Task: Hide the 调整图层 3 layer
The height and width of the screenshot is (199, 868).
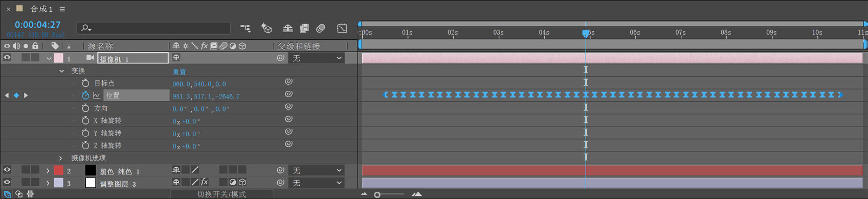Action: tap(7, 182)
